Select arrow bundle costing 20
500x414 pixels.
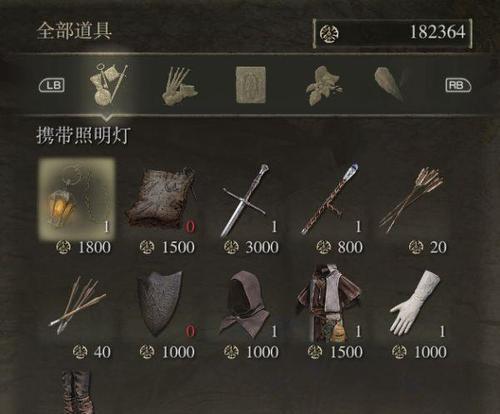(412, 199)
